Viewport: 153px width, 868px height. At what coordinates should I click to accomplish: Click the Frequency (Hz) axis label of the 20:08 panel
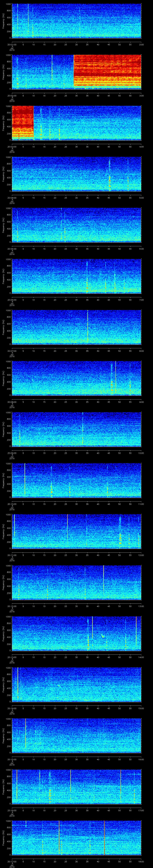point(3,378)
